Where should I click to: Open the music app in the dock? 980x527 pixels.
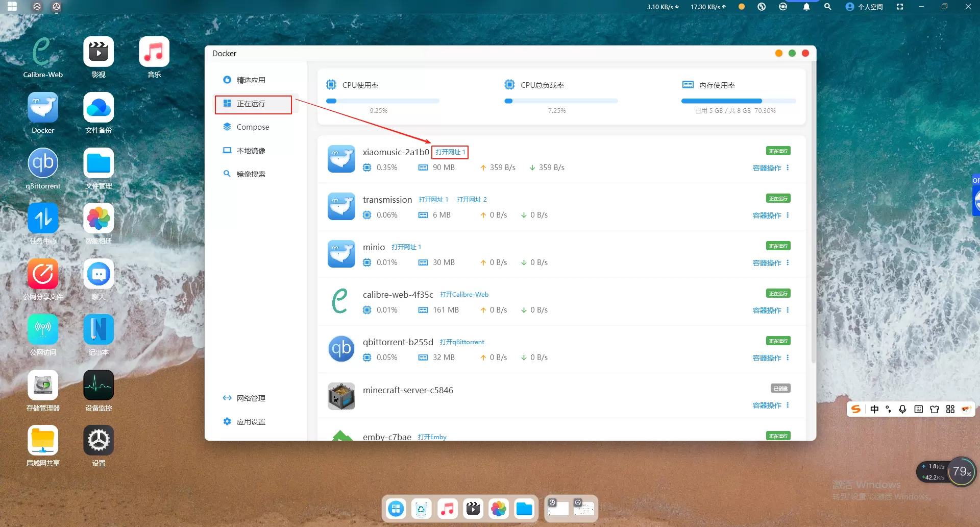447,509
